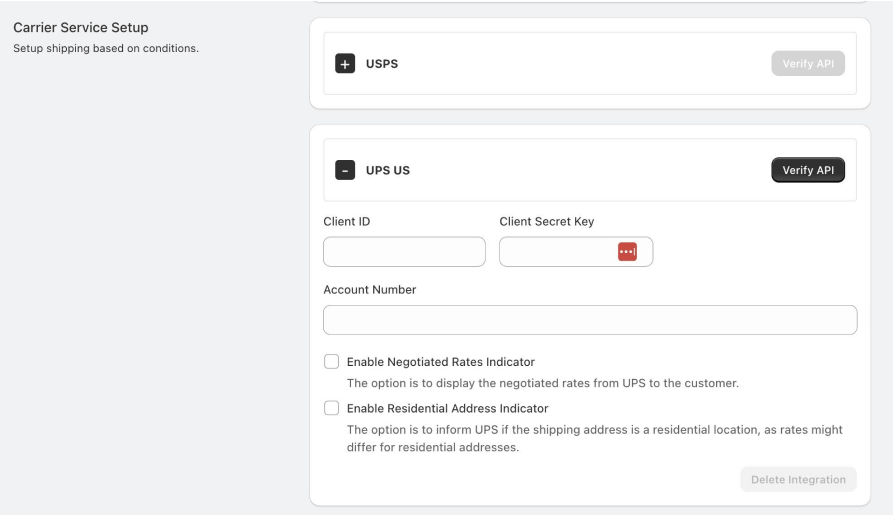Click the password manager icon in Client Secret Key
Image resolution: width=894 pixels, height=515 pixels.
pyautogui.click(x=627, y=252)
